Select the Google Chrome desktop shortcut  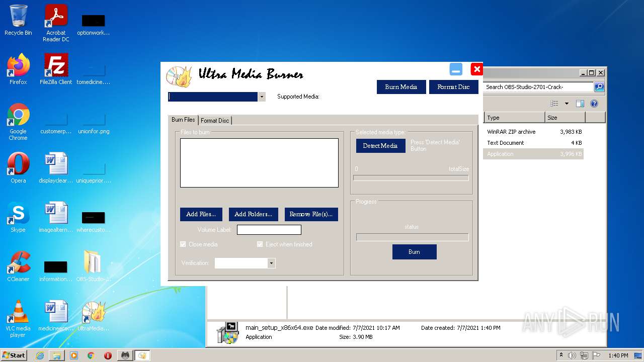click(x=18, y=122)
